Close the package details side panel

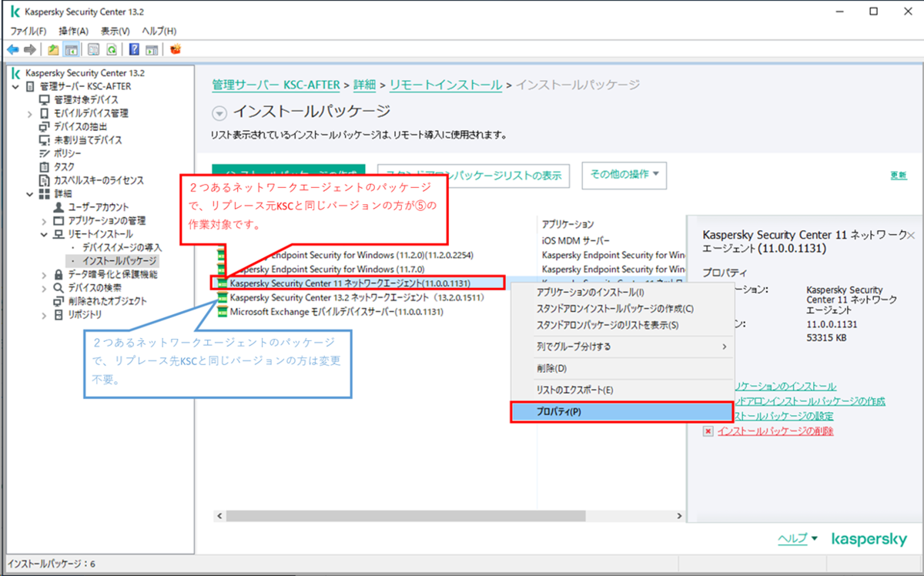[x=911, y=235]
